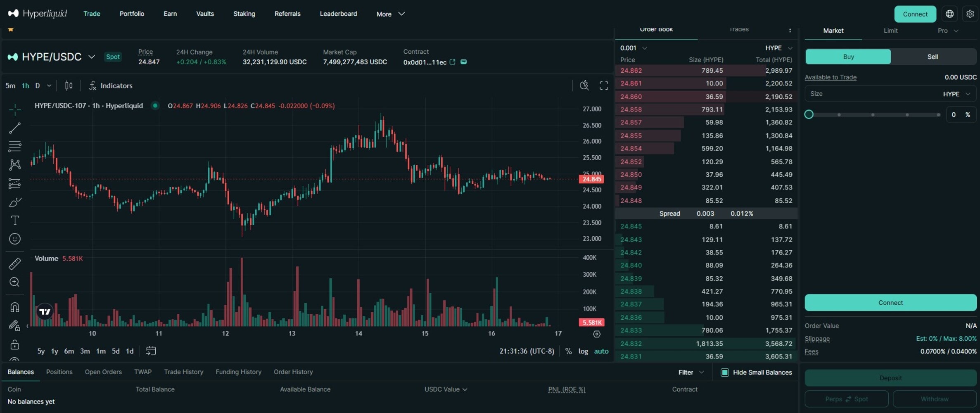Select the text annotation tool
This screenshot has height=413, width=980.
15,220
